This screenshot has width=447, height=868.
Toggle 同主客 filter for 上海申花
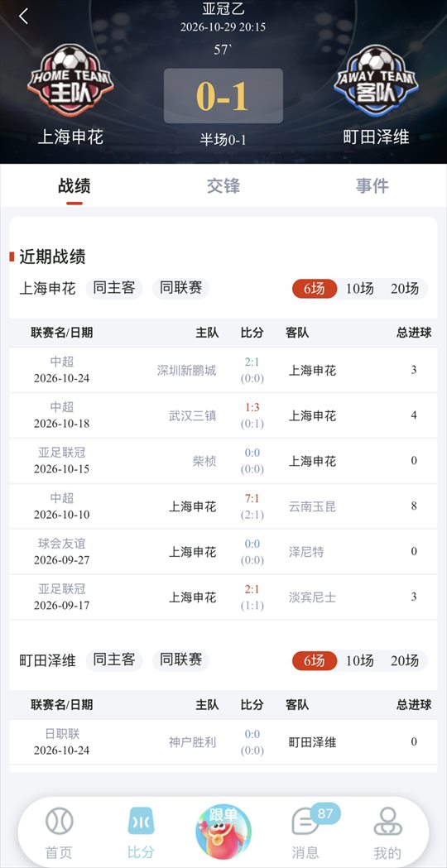point(114,288)
